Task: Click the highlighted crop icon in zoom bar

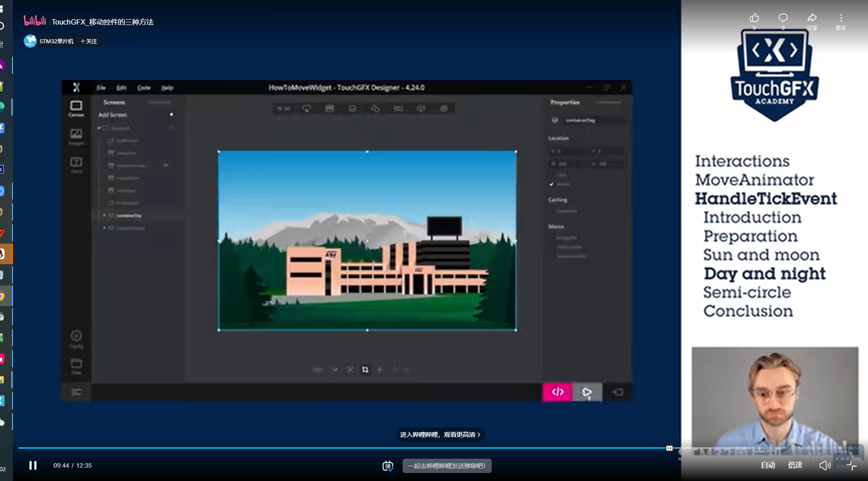Action: [x=365, y=369]
